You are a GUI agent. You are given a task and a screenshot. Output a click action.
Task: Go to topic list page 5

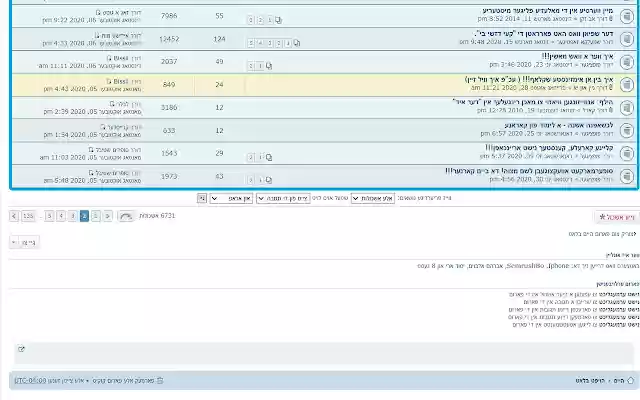[x=49, y=216]
